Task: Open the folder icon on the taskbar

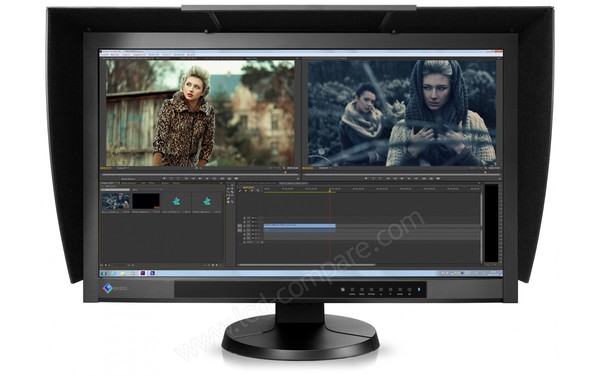Action: tap(123, 274)
